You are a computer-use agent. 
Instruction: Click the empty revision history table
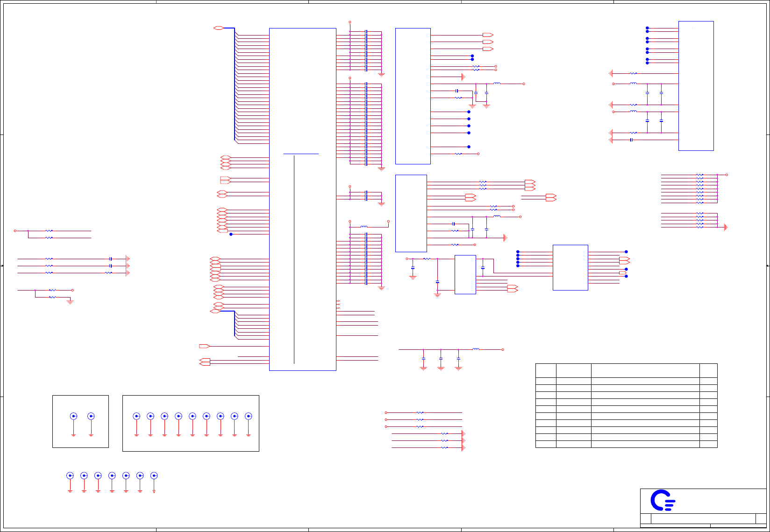coord(626,405)
